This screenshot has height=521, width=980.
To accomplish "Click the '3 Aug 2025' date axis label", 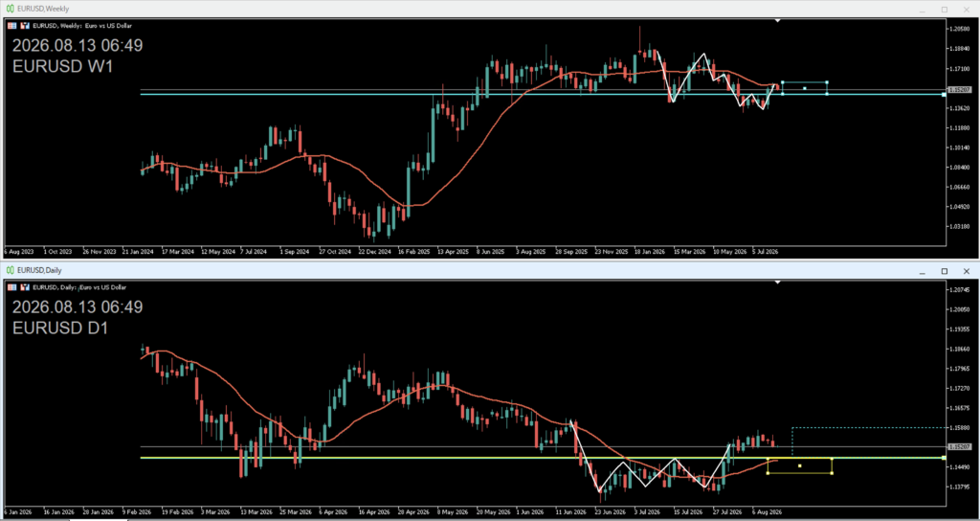I will 532,252.
